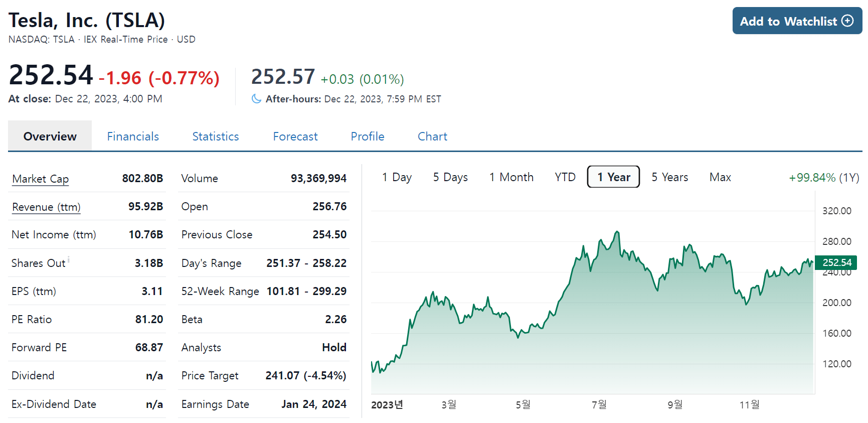Click the Earnings Date Jan 24, 2024

click(x=314, y=404)
